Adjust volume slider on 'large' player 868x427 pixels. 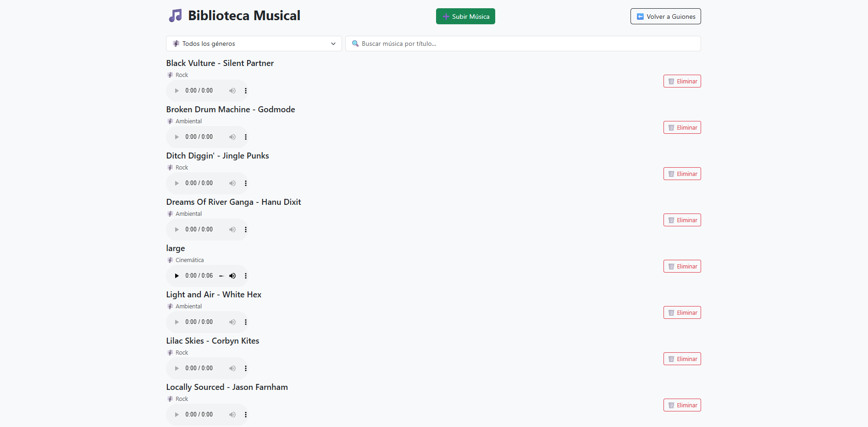221,276
